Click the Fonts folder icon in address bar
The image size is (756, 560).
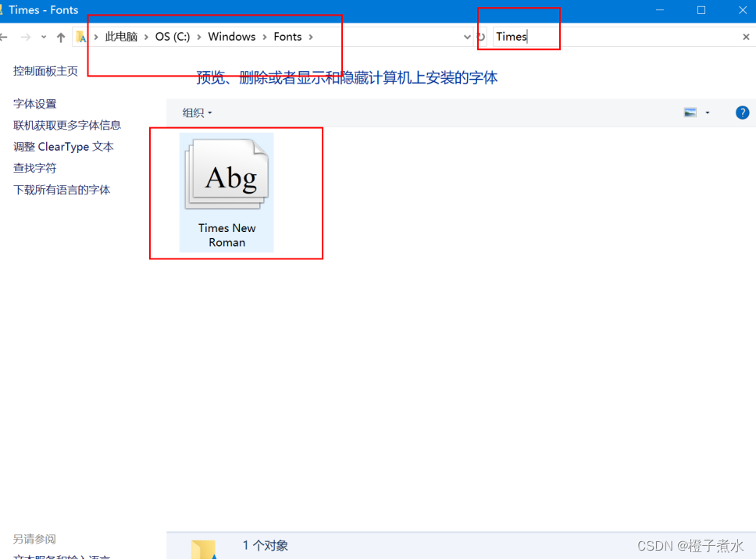(81, 37)
